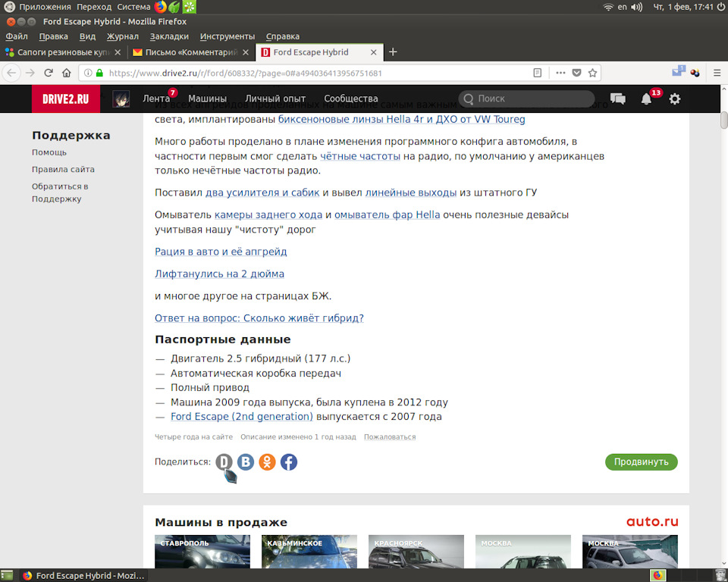Open the user avatar profile

(121, 99)
